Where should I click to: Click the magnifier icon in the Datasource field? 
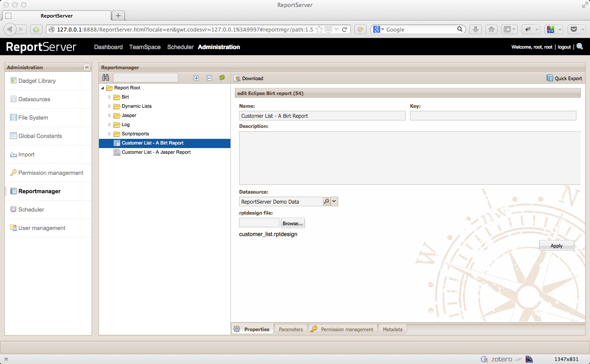coord(326,201)
